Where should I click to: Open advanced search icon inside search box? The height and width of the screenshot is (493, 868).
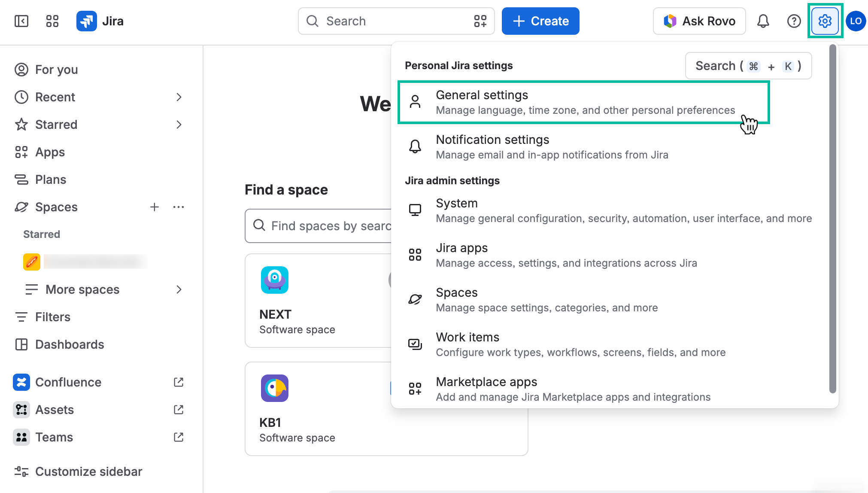click(480, 21)
